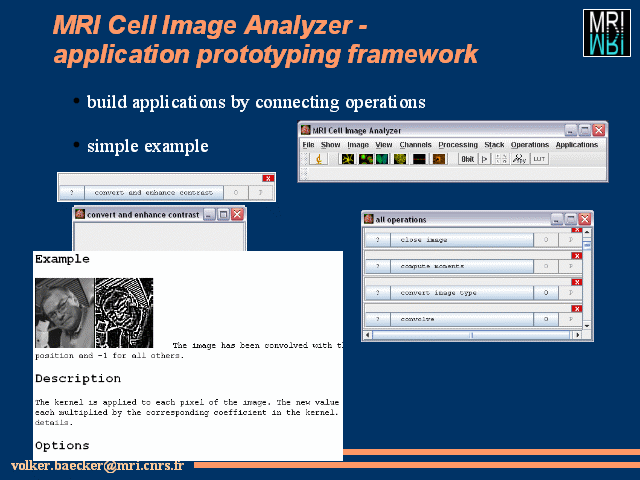This screenshot has width=640, height=480.
Task: Open the File menu in MRI Cell Image Analyzer
Action: (x=308, y=145)
